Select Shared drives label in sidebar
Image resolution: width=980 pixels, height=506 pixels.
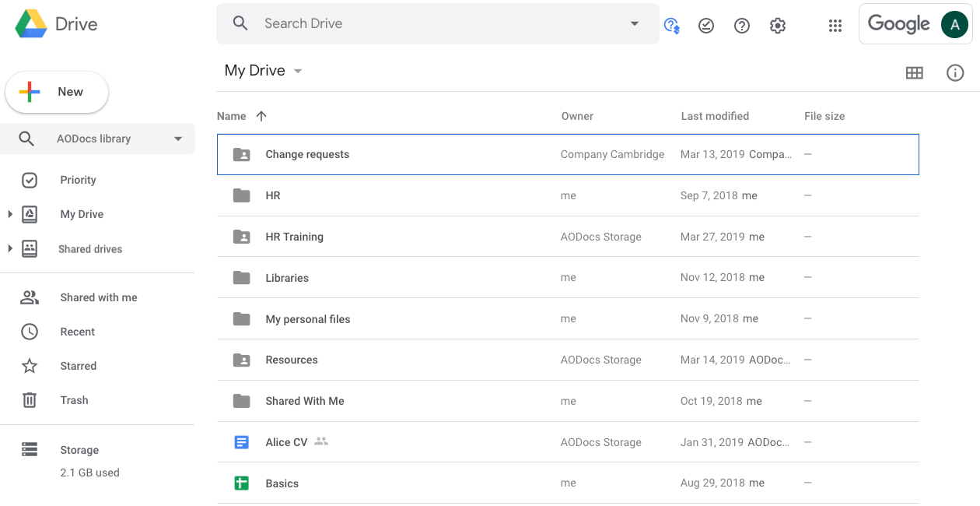(90, 249)
